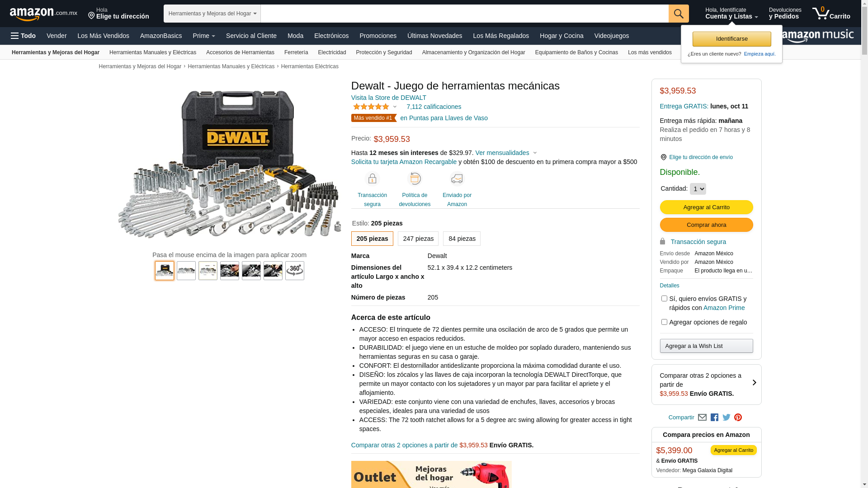Screen dimensions: 868x488
Task: Expand the search category dropdown
Action: coord(212,14)
